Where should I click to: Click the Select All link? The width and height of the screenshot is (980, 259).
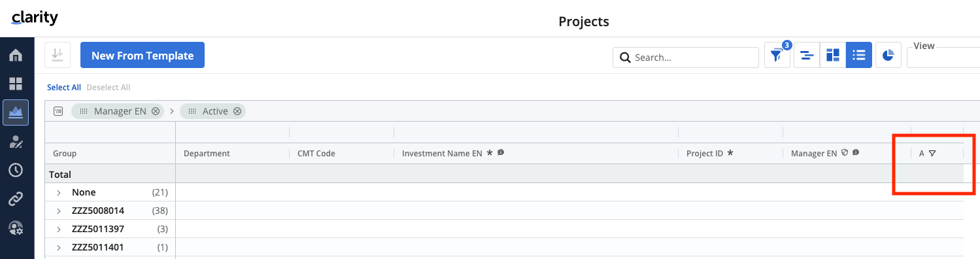(x=64, y=88)
